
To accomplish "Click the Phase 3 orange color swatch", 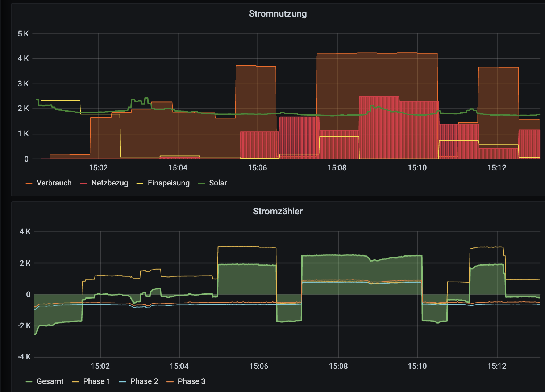I will click(170, 382).
